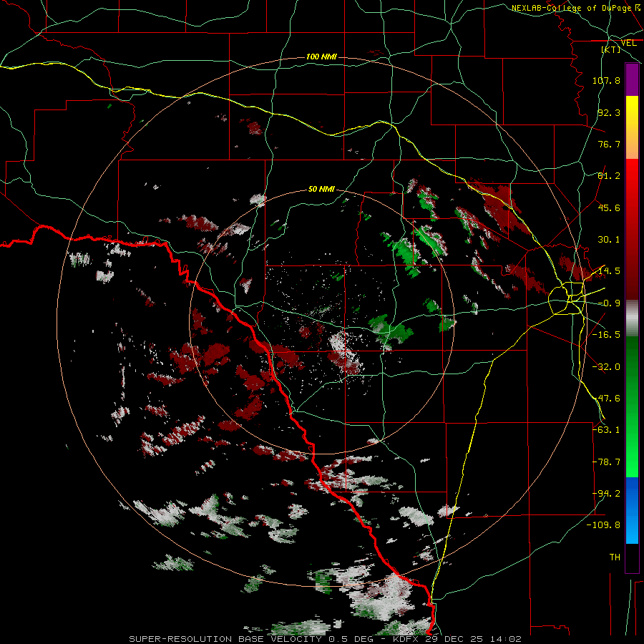The height and width of the screenshot is (644, 644).
Task: Select the 61.2 scale value
Action: [x=609, y=176]
